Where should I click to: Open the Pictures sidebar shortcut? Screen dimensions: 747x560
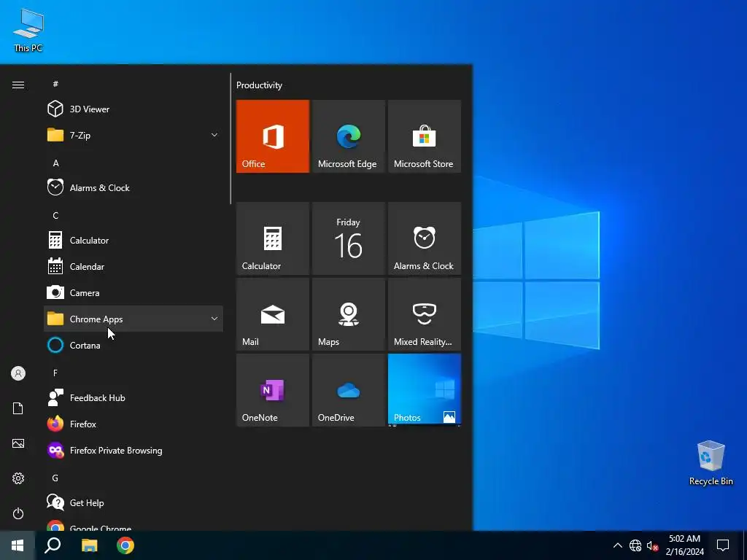pos(18,443)
